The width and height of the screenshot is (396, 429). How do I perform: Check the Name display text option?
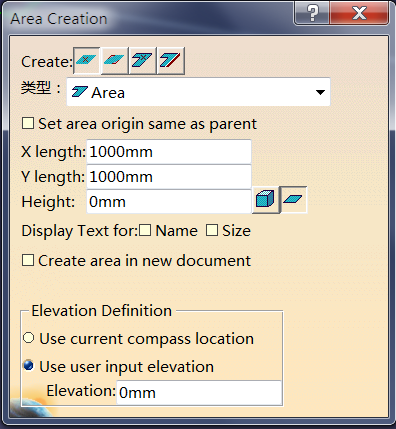[x=145, y=230]
